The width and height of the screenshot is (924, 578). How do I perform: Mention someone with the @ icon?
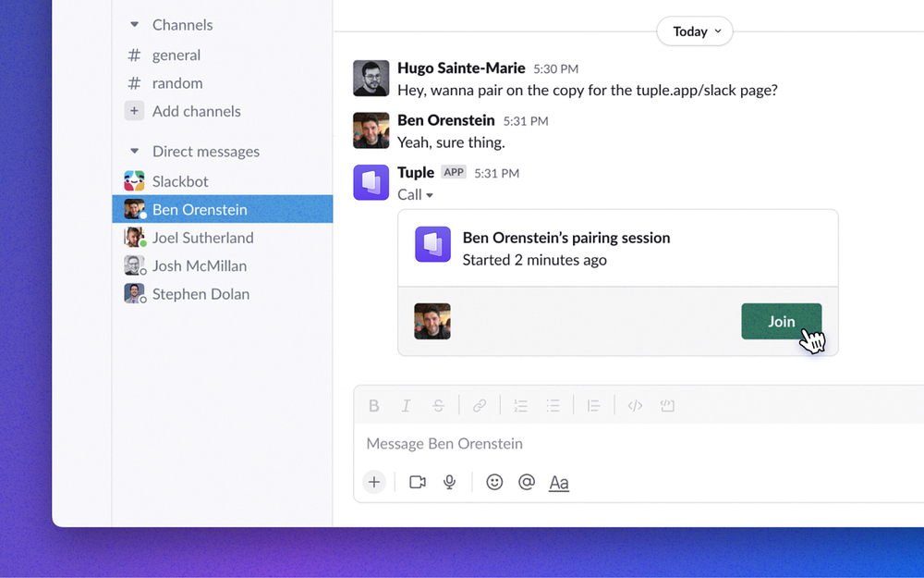[527, 482]
